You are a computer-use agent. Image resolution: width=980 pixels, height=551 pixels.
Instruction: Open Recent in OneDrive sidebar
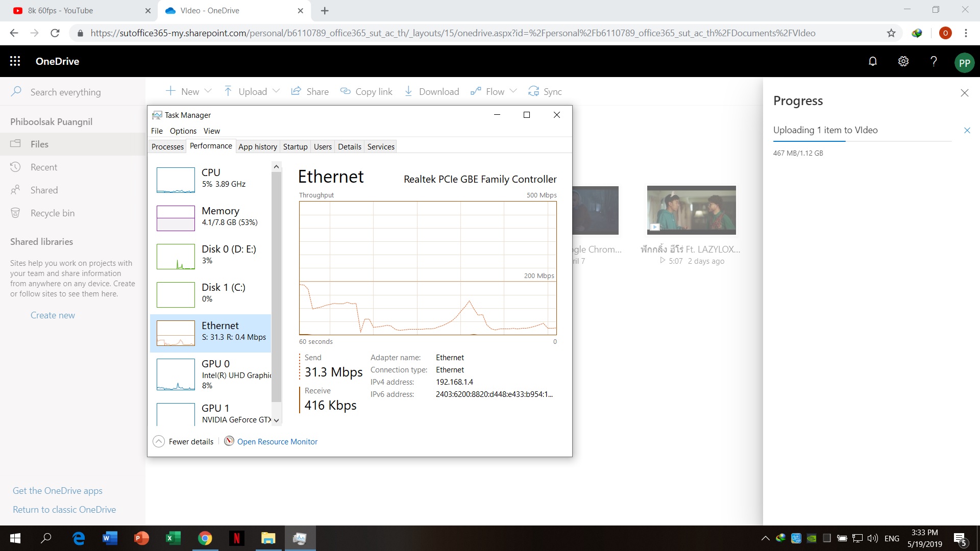72,167
